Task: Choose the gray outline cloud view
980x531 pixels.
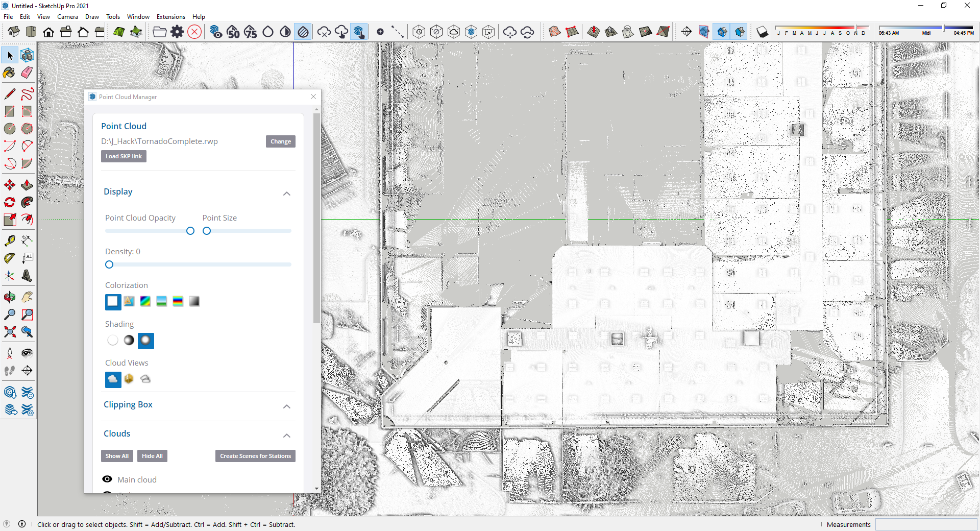Action: (x=145, y=379)
